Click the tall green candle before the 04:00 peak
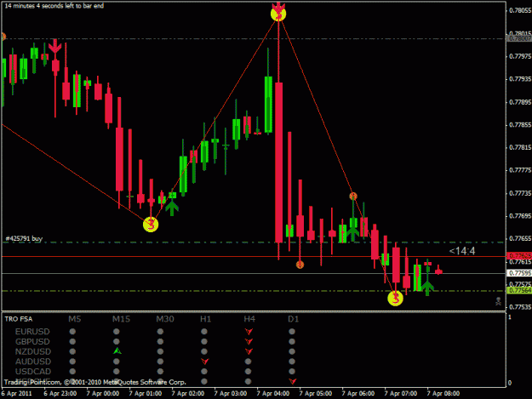 click(268, 104)
